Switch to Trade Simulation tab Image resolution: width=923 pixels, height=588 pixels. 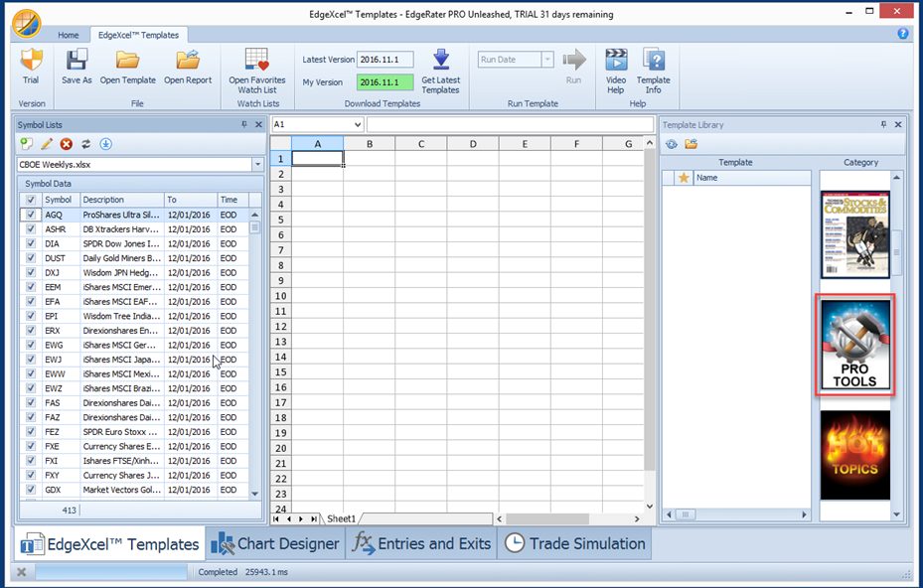(x=575, y=544)
